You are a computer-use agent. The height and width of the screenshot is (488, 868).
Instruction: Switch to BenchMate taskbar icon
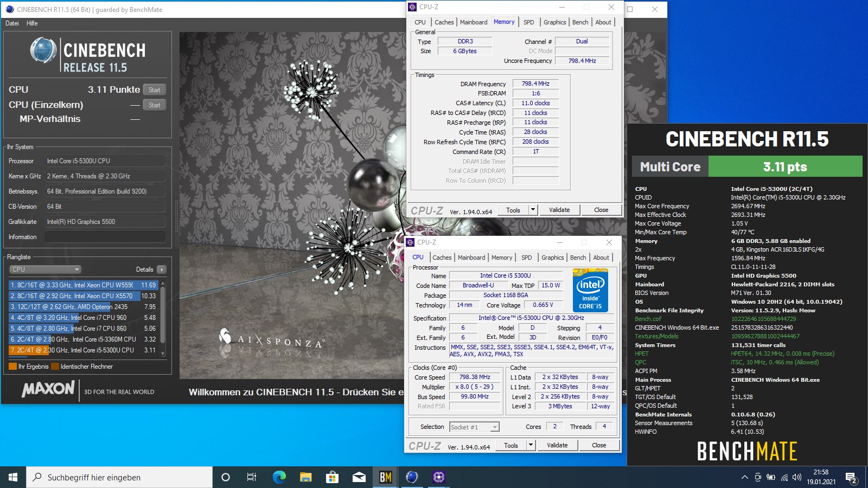click(385, 477)
